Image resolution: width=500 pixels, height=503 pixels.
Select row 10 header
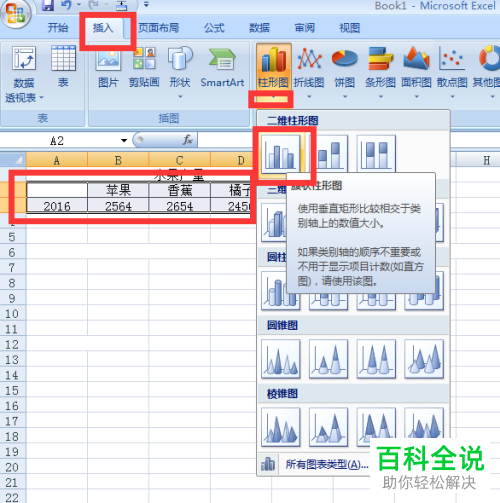(x=12, y=314)
